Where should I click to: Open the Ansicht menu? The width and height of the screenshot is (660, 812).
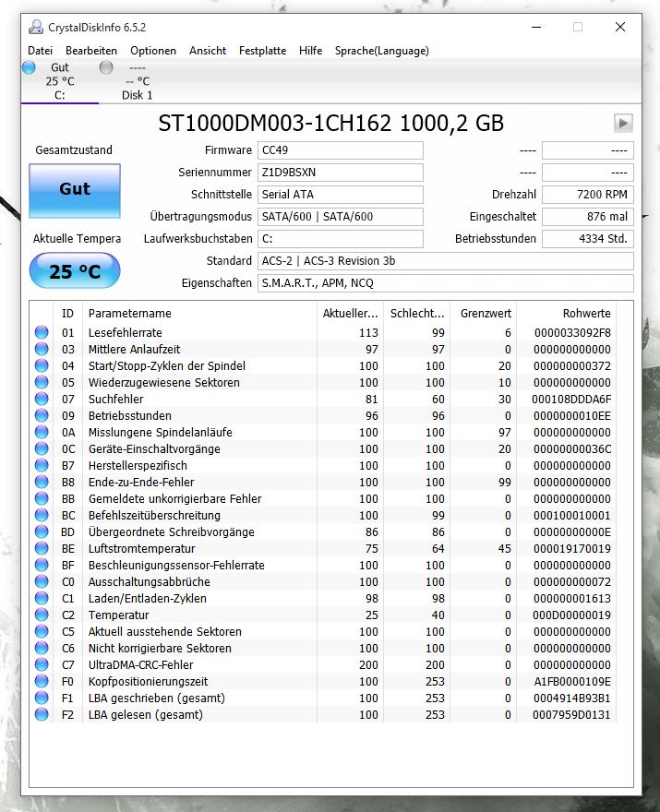[208, 51]
